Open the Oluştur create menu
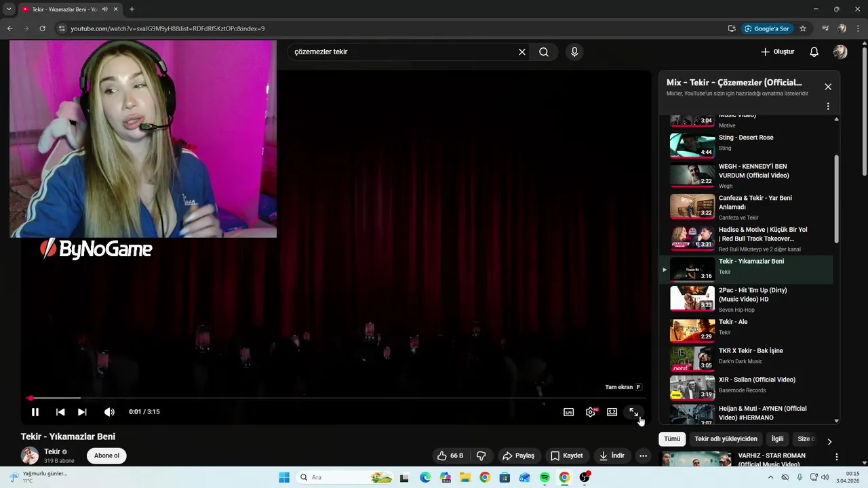This screenshot has height=488, width=868. (x=777, y=52)
